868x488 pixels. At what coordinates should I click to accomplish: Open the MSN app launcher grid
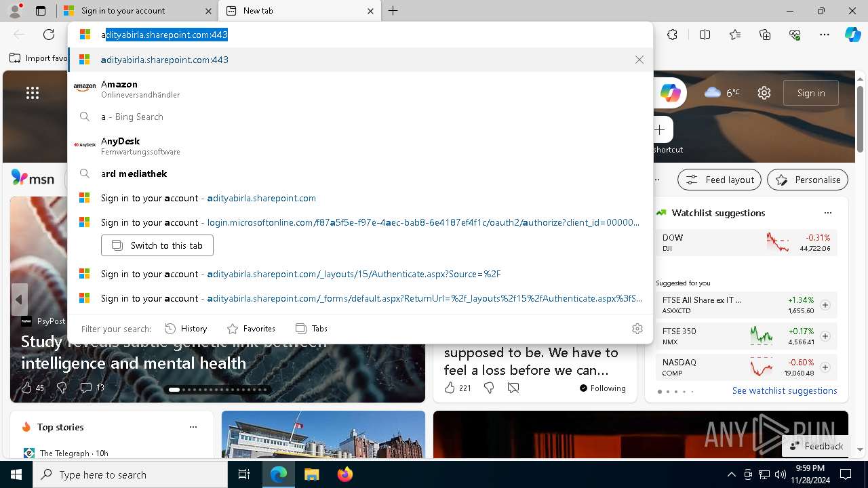(x=33, y=93)
